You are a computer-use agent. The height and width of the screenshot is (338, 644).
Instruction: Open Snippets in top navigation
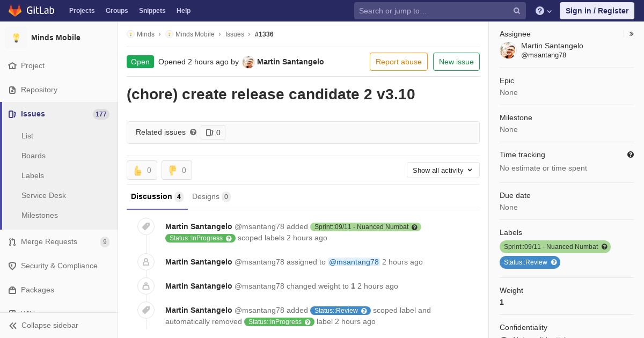(x=152, y=11)
